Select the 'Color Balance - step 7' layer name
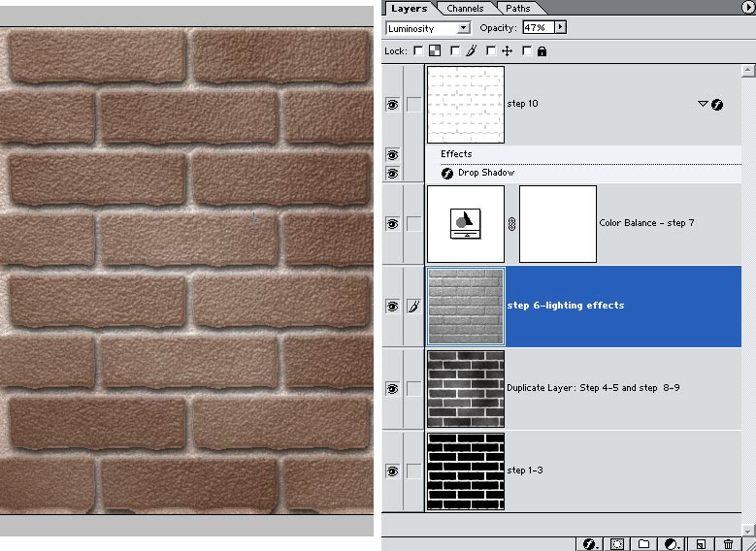 pyautogui.click(x=646, y=223)
